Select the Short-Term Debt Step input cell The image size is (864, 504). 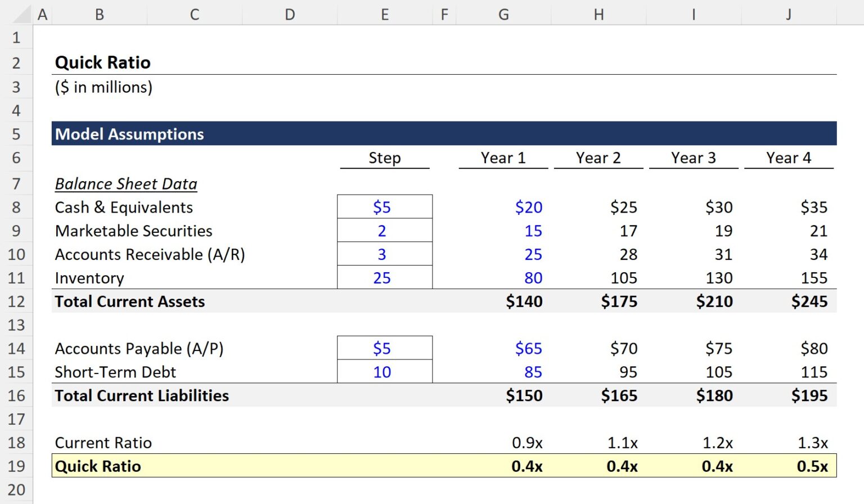pyautogui.click(x=384, y=372)
